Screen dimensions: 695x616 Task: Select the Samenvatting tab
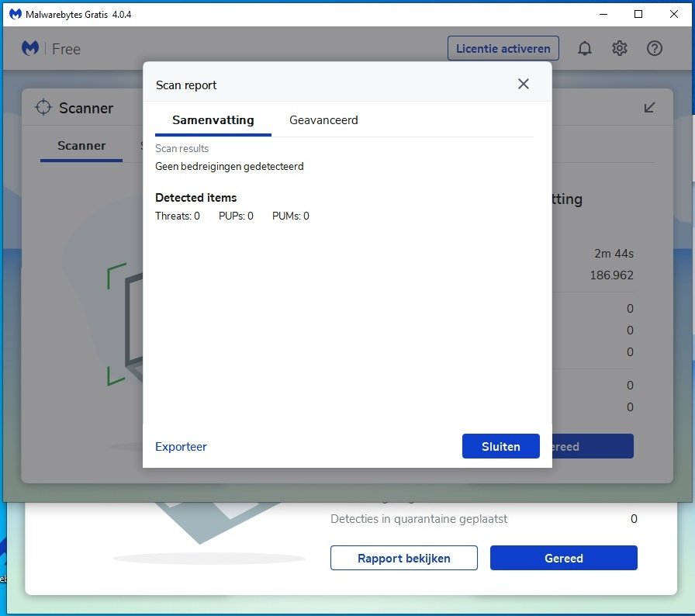click(213, 120)
